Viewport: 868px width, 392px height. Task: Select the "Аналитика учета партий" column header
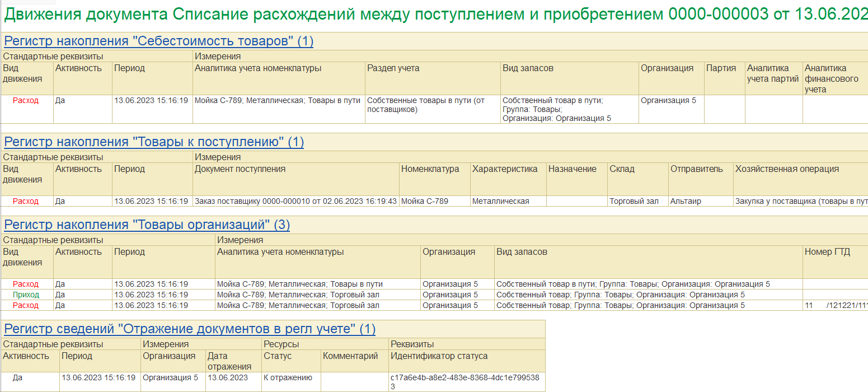click(x=773, y=78)
